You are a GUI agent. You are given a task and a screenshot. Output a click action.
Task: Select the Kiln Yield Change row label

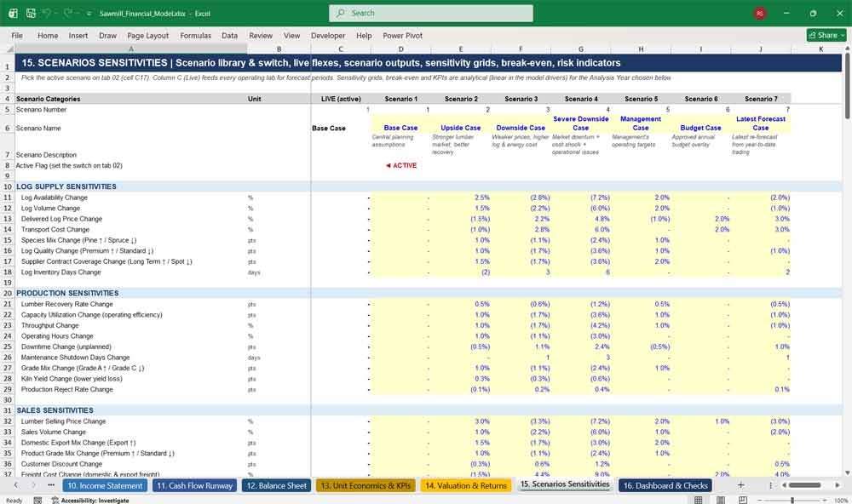[x=72, y=379]
